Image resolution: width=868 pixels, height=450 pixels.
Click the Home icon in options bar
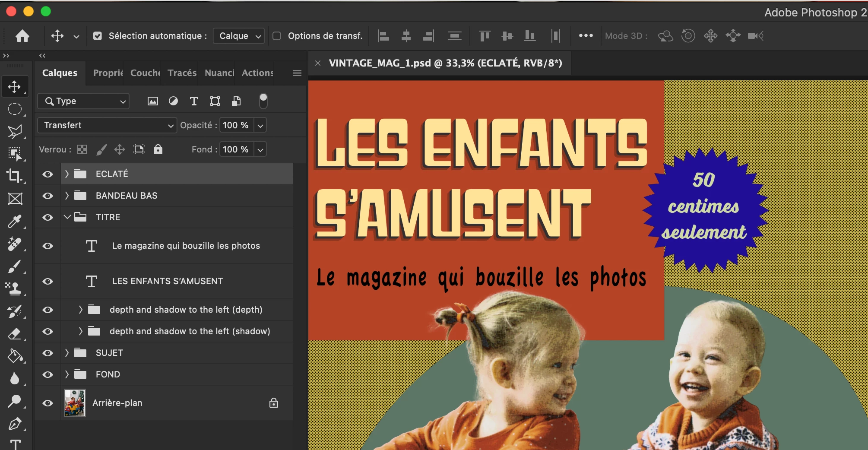(x=22, y=36)
